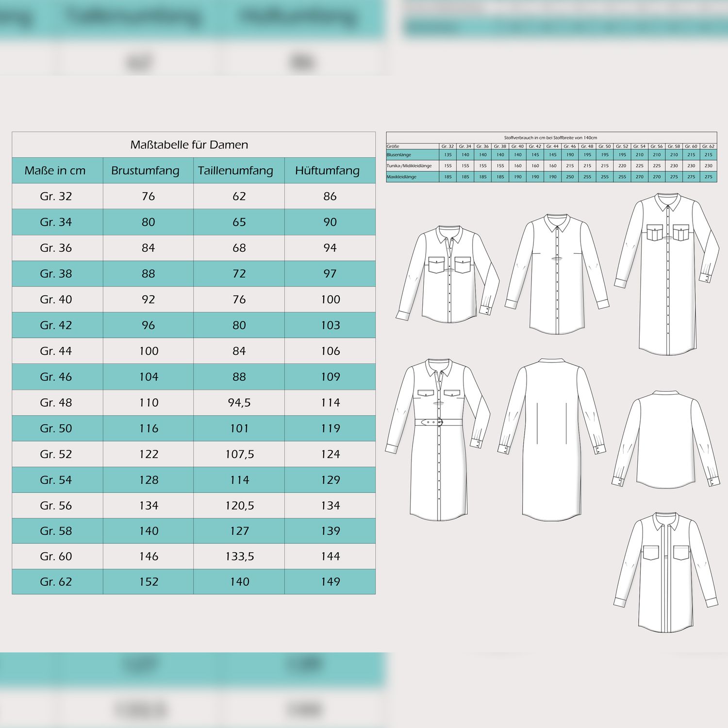
Task: Click the 'Blusenlänge' row label
Action: 398,155
